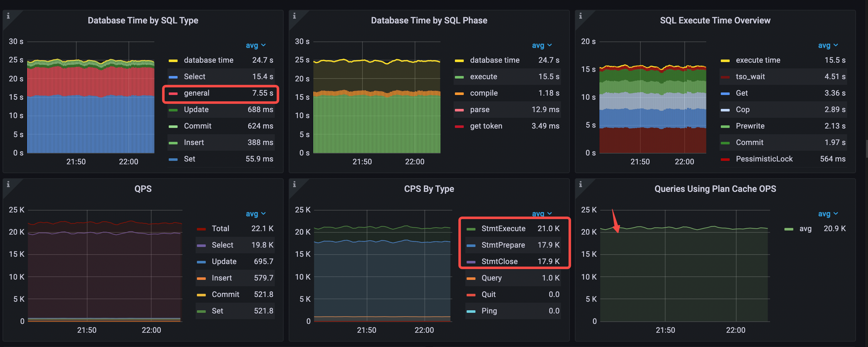Image resolution: width=868 pixels, height=347 pixels.
Task: Open the panel menu from the QPS title
Action: click(143, 189)
